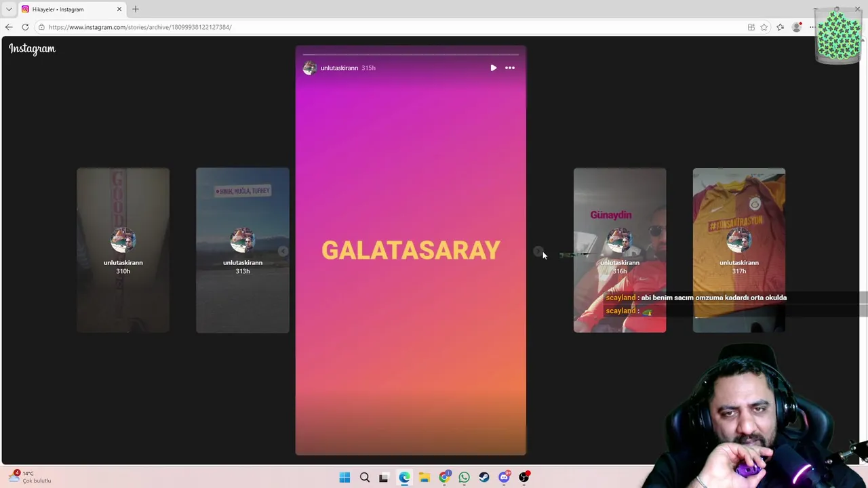Open Task View on the taskbar
The image size is (868, 488).
(x=384, y=477)
